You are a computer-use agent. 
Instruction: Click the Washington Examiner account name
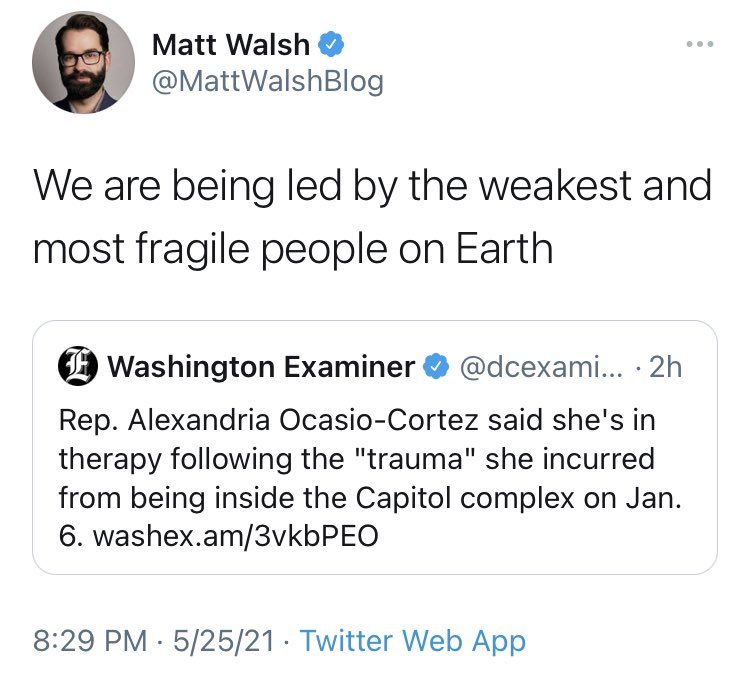click(261, 367)
